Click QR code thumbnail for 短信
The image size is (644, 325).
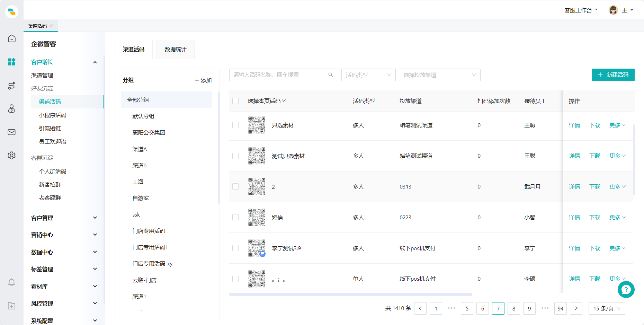coord(257,217)
